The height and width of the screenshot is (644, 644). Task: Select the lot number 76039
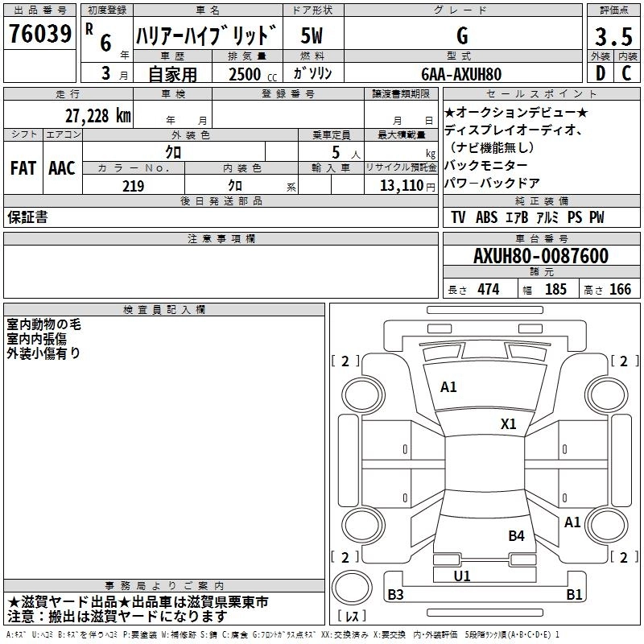tap(39, 35)
